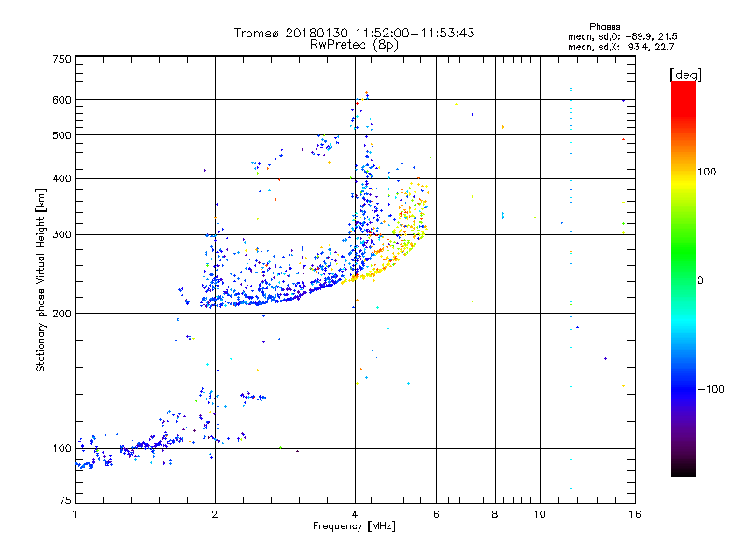Image resolution: width=747 pixels, height=560 pixels.
Task: Click the y-axis tick label "400"
Action: click(x=63, y=178)
